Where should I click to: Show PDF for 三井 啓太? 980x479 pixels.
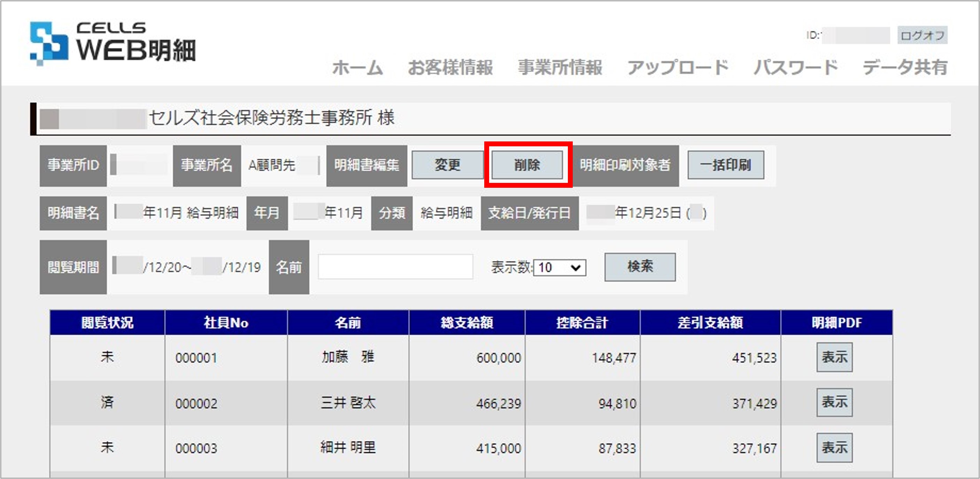click(834, 402)
